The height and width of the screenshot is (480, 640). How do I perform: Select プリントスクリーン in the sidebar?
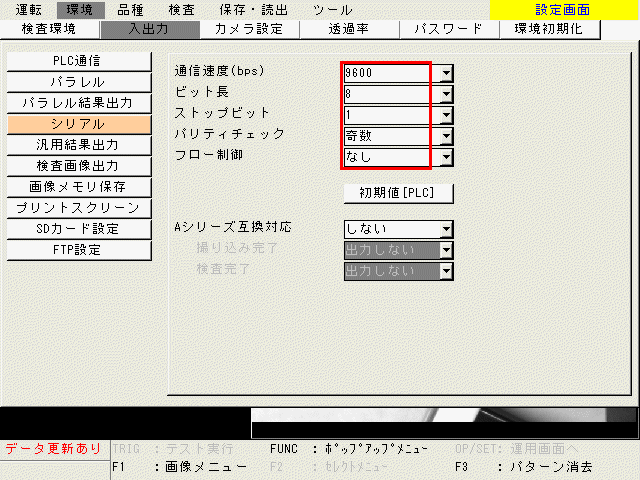coord(77,208)
